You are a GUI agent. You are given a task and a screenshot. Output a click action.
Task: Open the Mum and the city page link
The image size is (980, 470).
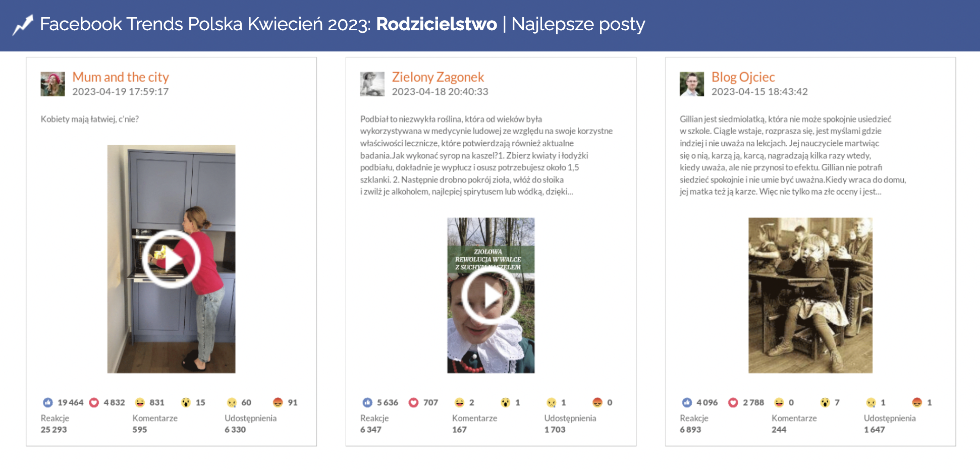pyautogui.click(x=120, y=77)
